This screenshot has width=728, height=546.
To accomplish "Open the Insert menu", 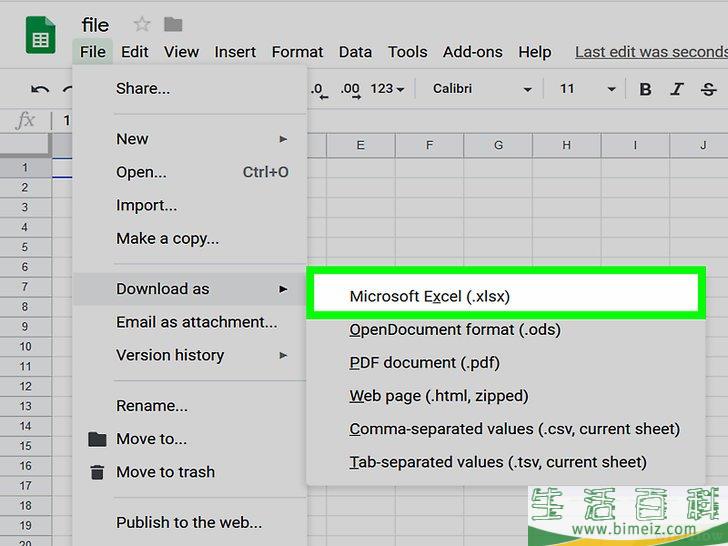I will pos(235,52).
